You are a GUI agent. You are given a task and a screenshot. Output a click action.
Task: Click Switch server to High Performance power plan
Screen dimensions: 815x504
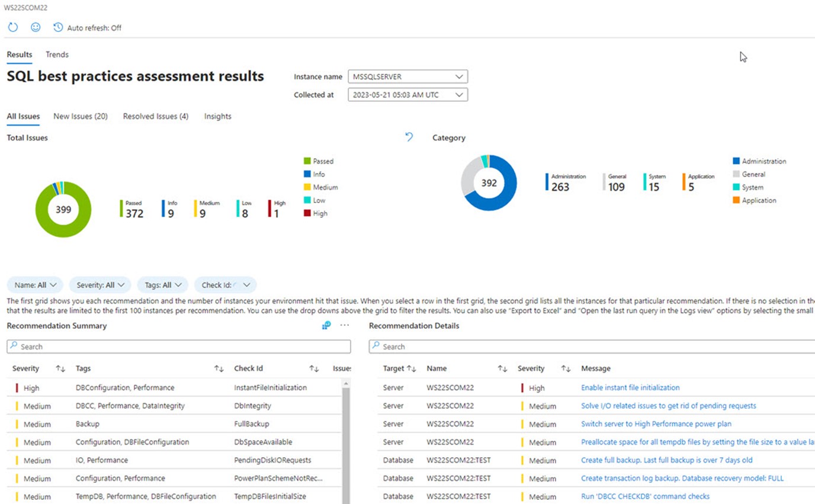[x=656, y=424]
